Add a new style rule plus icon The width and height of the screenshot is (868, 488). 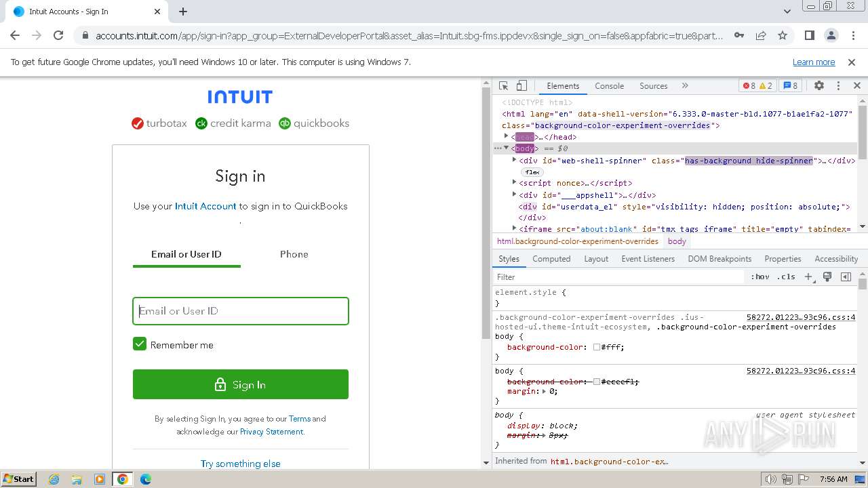[x=808, y=277]
